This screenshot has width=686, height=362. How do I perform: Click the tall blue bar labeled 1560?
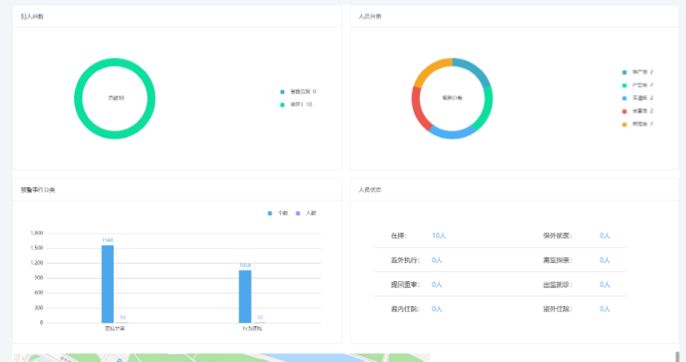(108, 284)
